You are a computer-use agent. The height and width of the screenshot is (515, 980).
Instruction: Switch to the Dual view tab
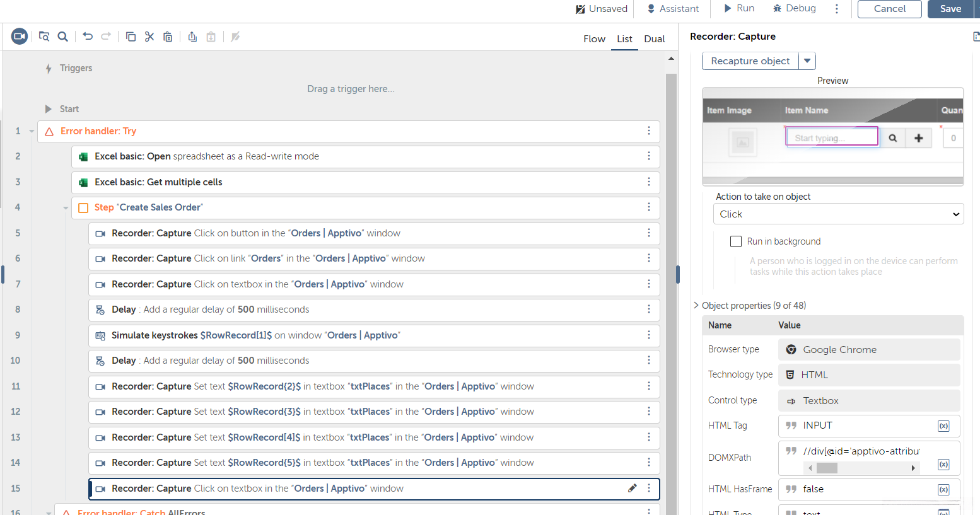click(x=654, y=39)
